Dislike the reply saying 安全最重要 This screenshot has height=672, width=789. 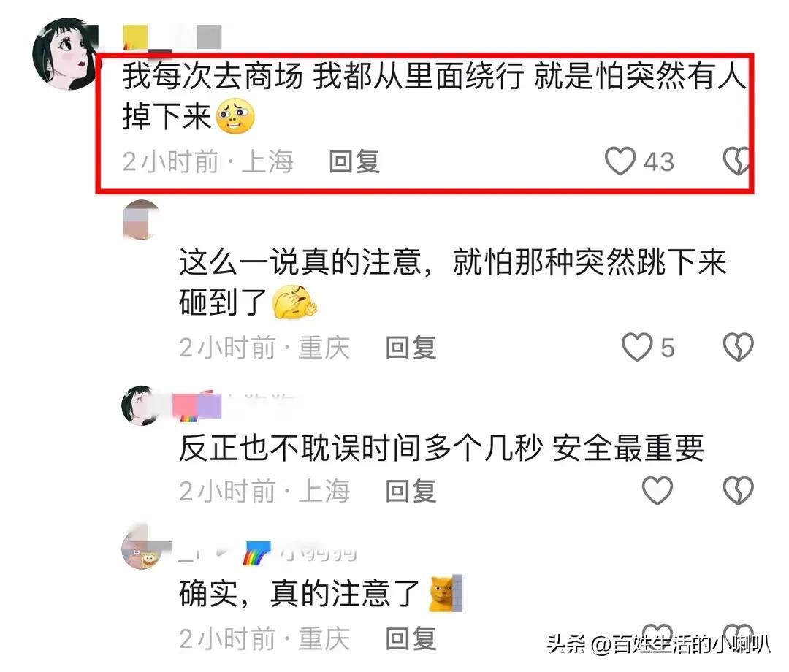tap(738, 490)
